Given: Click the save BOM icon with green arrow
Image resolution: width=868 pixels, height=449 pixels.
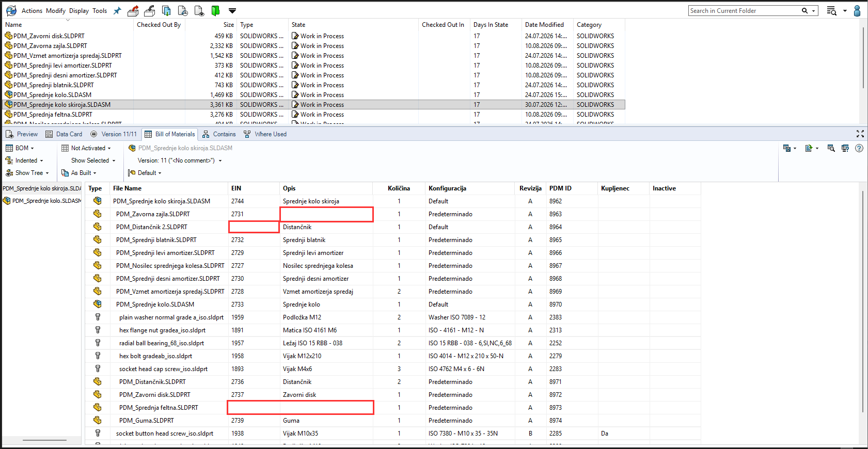Looking at the screenshot, I should pos(809,148).
